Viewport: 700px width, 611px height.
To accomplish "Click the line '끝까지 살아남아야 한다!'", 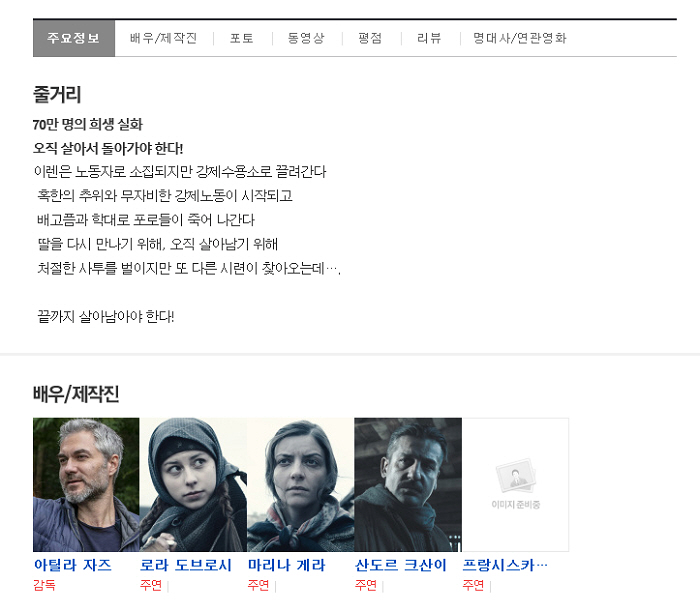I will (105, 316).
